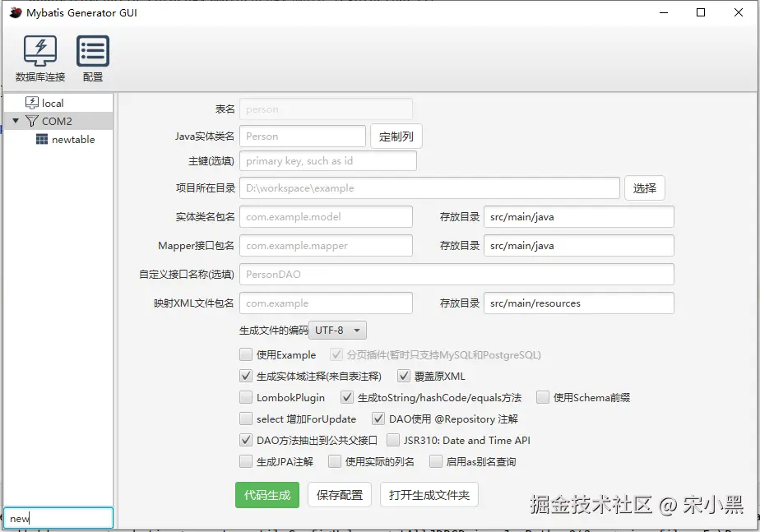The height and width of the screenshot is (532, 760).
Task: Focus the 主键(选填) primary key field
Action: tap(328, 161)
